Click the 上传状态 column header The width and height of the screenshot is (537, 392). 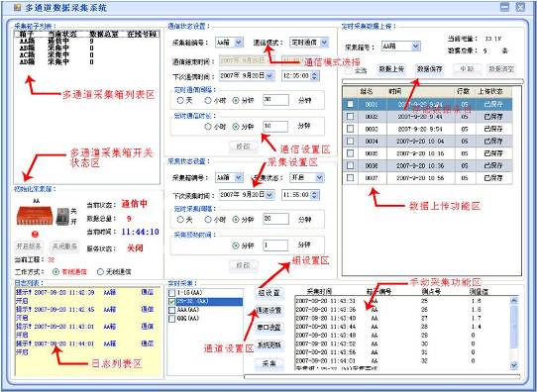click(x=492, y=92)
